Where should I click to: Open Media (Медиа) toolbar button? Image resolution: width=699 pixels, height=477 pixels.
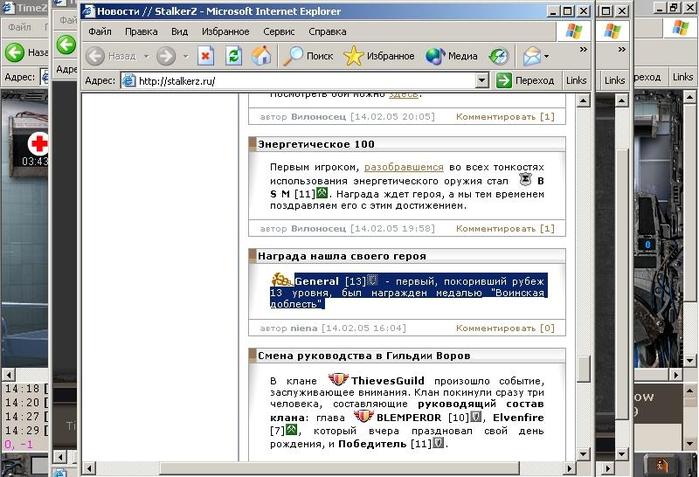[452, 56]
